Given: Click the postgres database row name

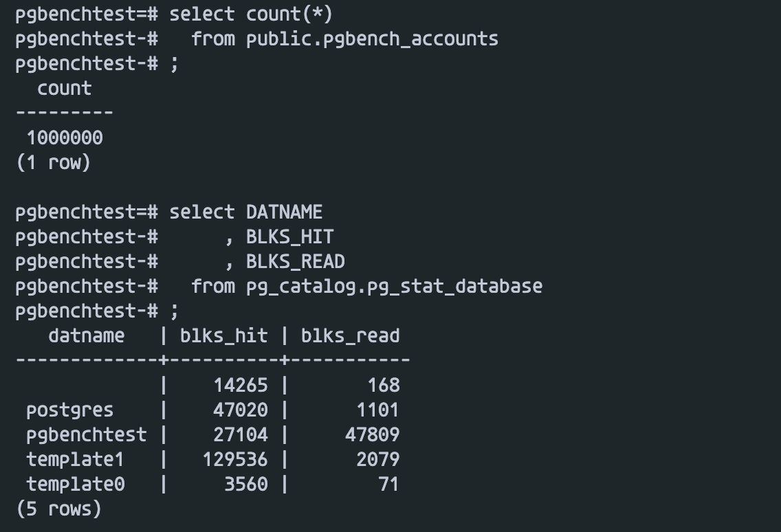Looking at the screenshot, I should (70, 410).
